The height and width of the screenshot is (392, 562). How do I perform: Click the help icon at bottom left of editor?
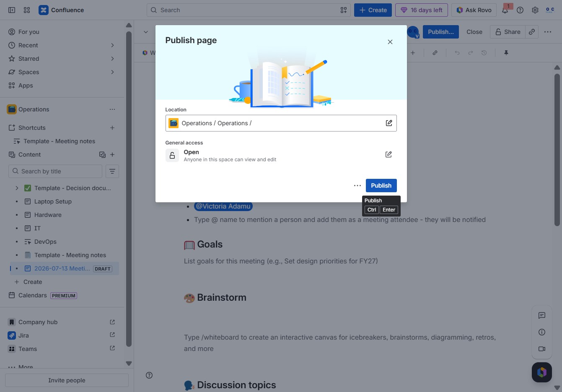(x=149, y=375)
